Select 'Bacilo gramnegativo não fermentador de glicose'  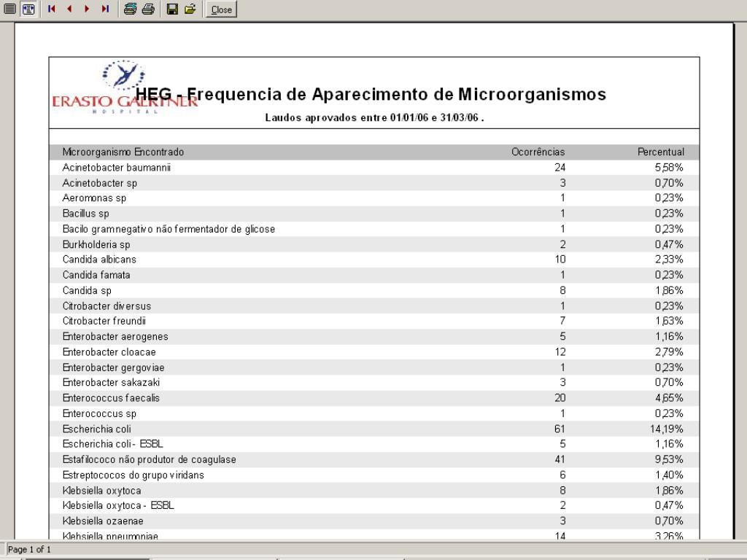pos(169,229)
